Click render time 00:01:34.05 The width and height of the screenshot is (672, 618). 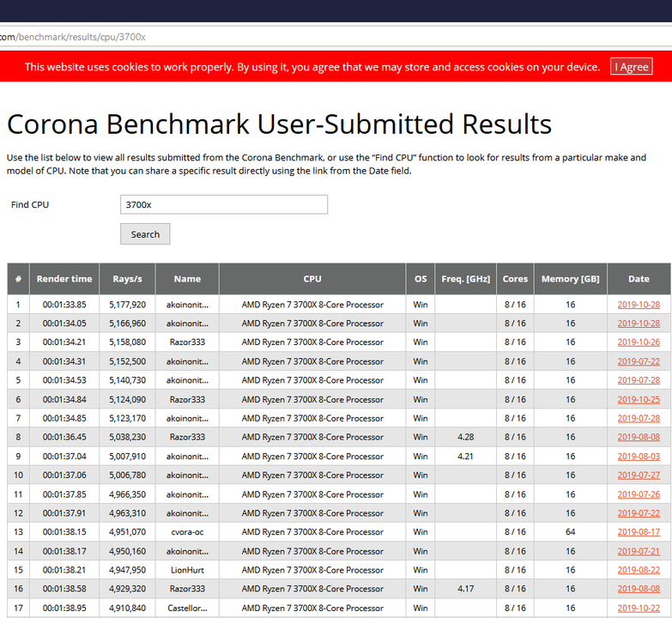tap(64, 324)
